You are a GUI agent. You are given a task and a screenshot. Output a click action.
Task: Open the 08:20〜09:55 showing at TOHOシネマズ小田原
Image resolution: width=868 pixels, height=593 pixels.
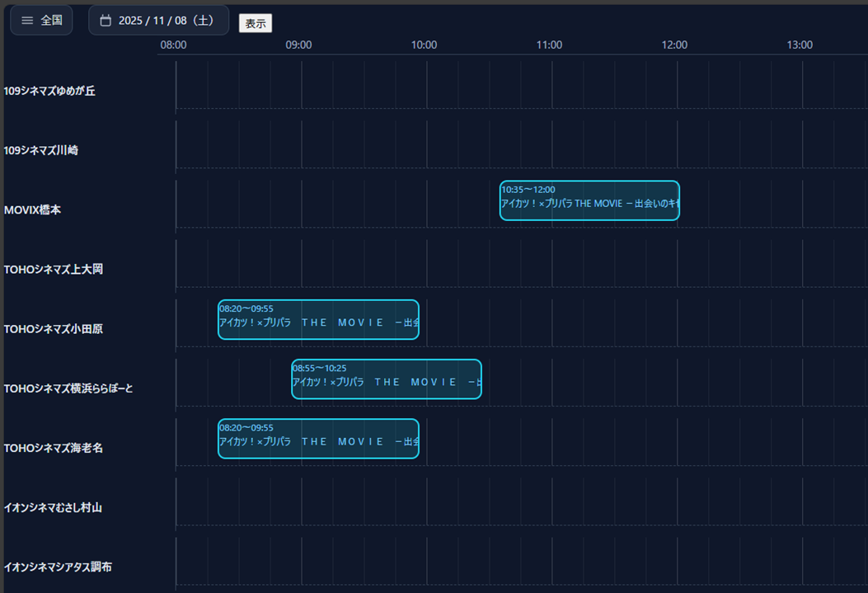pyautogui.click(x=318, y=319)
